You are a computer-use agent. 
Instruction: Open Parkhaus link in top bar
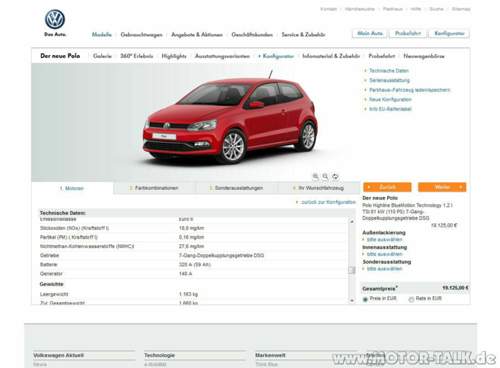(x=393, y=9)
